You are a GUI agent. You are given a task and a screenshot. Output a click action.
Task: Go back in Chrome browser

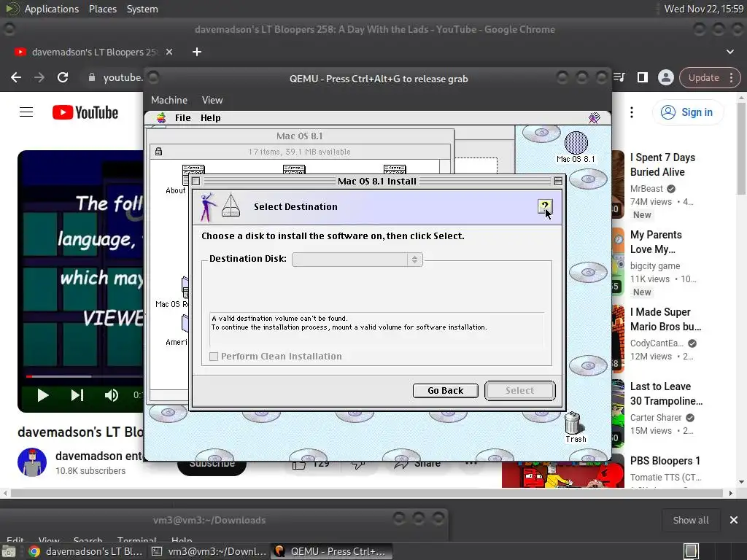tap(16, 77)
